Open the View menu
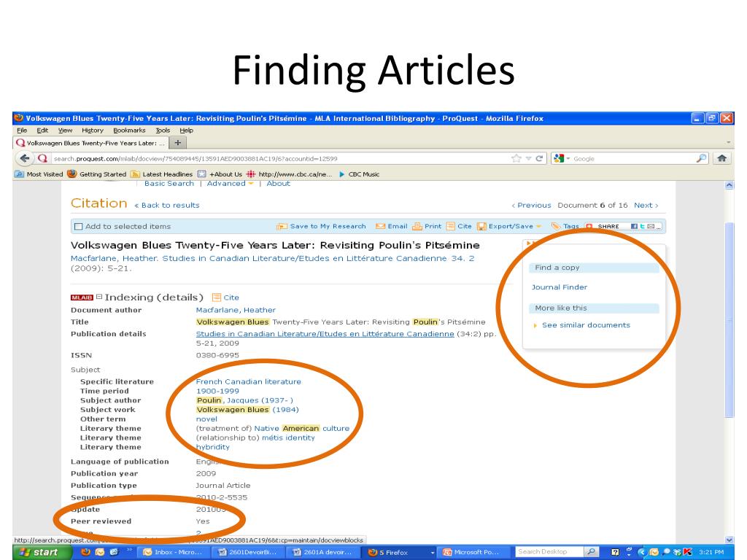Screen dimensions: 747x560 click(x=65, y=131)
